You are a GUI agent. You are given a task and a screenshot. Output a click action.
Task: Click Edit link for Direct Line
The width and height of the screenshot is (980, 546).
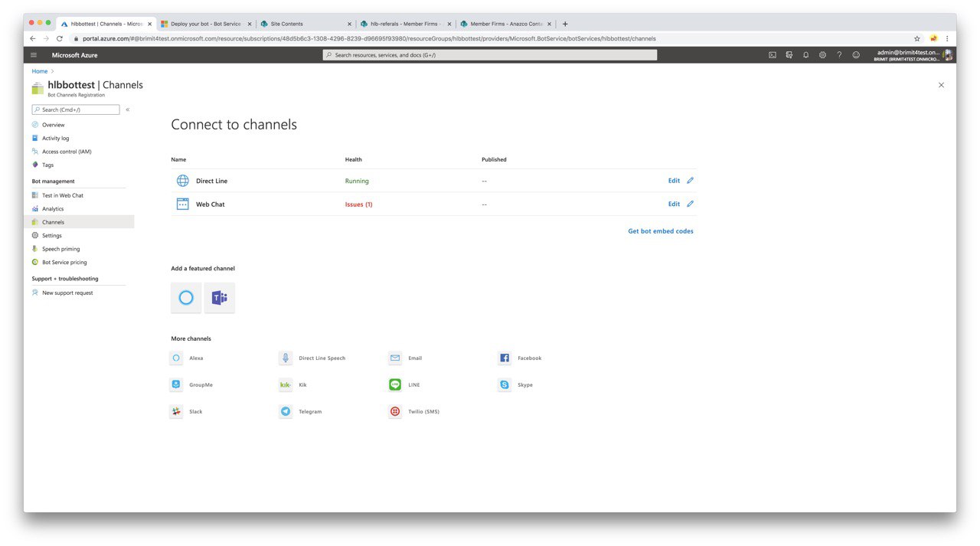click(674, 181)
